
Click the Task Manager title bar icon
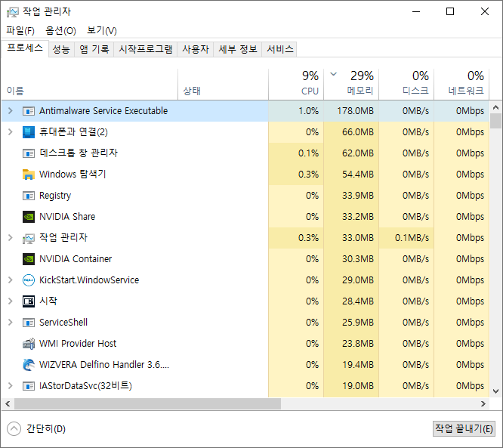[13, 12]
